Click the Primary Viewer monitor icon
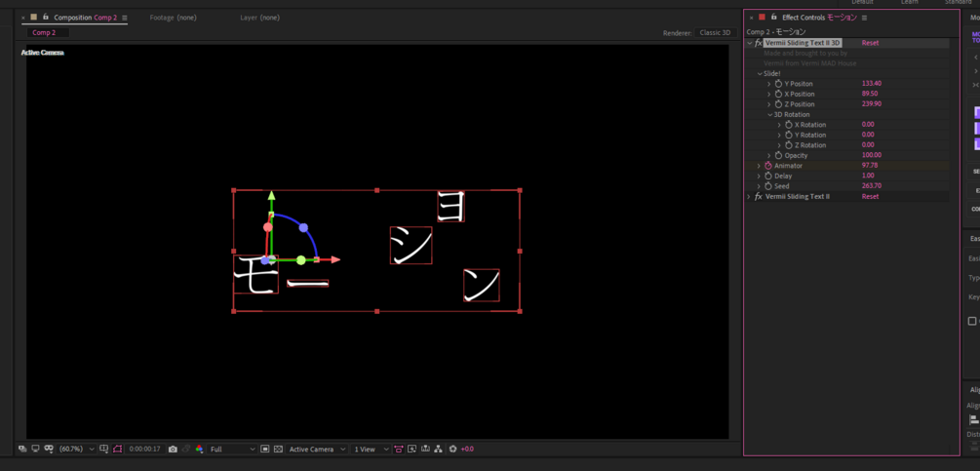This screenshot has height=471, width=980. tap(35, 449)
